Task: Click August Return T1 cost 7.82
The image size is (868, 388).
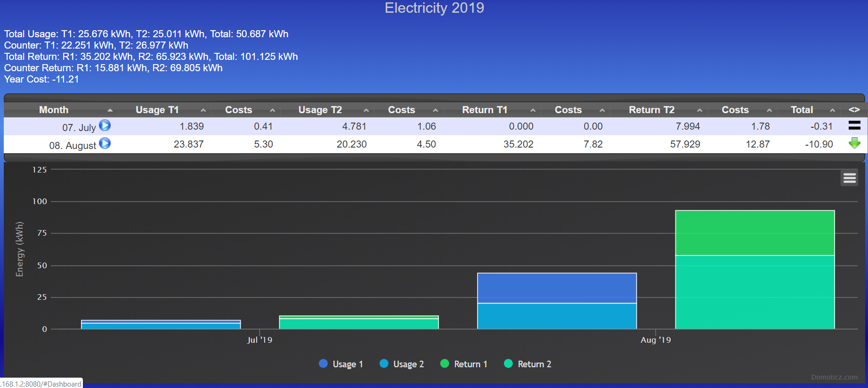Action: (593, 144)
